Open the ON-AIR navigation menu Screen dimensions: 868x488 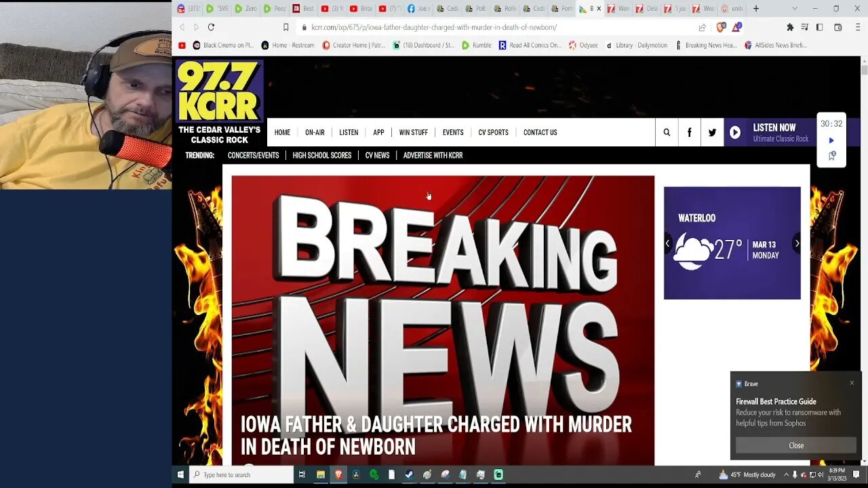(315, 132)
